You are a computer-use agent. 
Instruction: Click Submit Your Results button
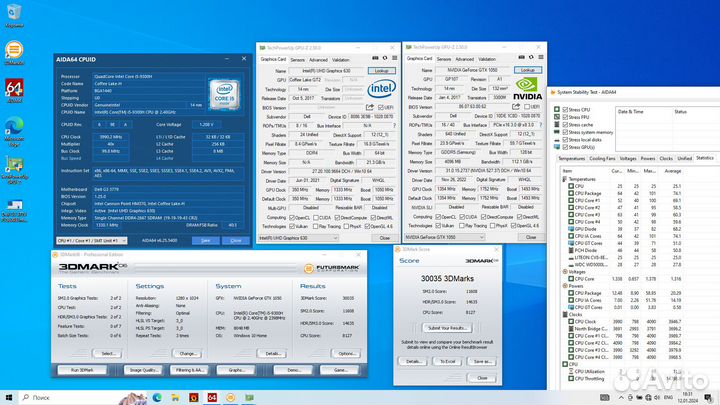tap(447, 328)
